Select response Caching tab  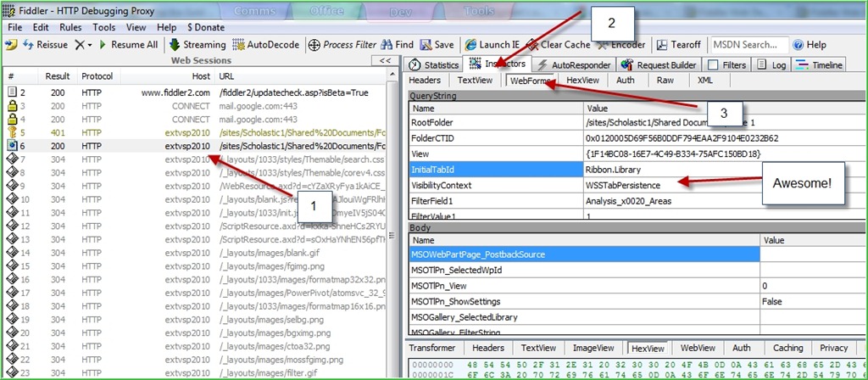coord(787,348)
